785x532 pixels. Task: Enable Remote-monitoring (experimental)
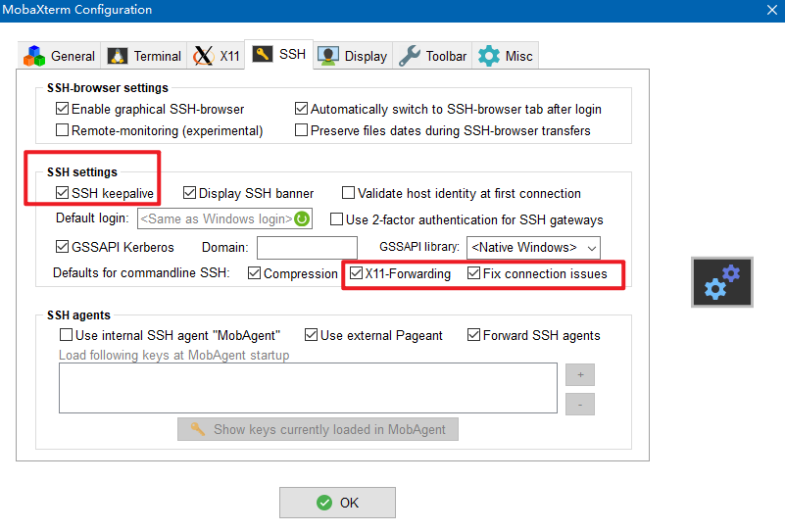pyautogui.click(x=62, y=130)
